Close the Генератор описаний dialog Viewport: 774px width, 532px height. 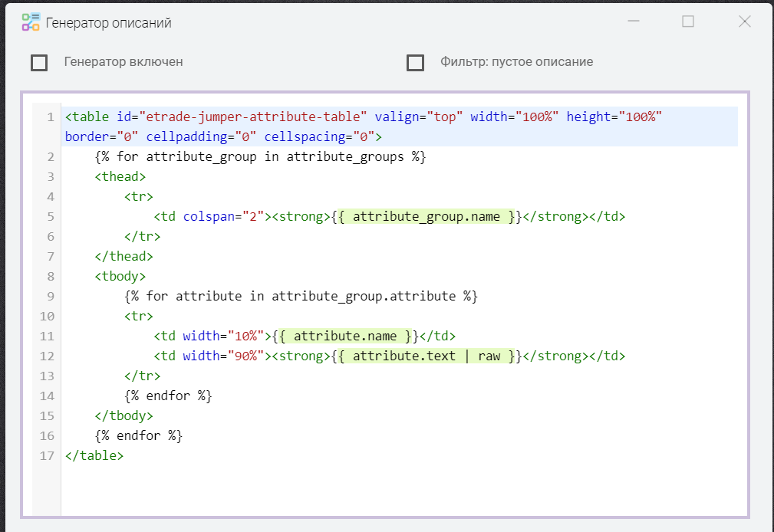point(744,21)
